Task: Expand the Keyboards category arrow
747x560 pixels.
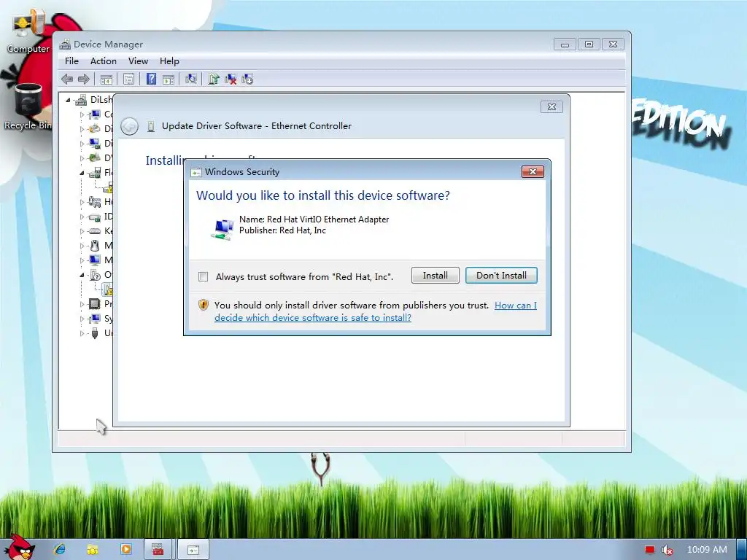Action: 82,231
